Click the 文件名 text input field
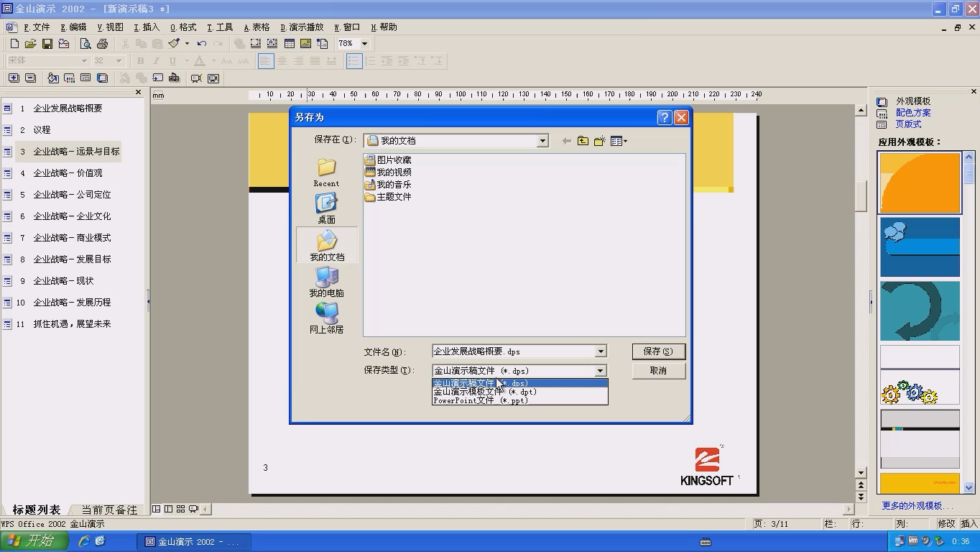 tap(513, 351)
